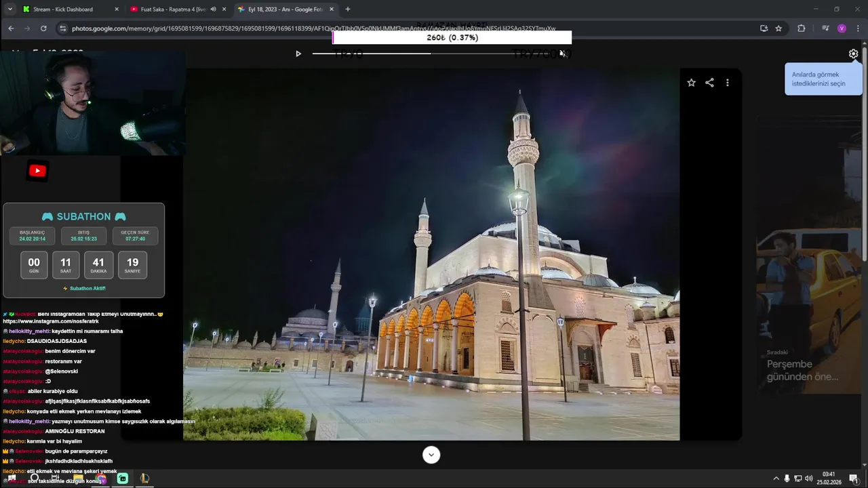Click the YouTube logo on the overlay
Image resolution: width=868 pixels, height=488 pixels.
[x=37, y=171]
